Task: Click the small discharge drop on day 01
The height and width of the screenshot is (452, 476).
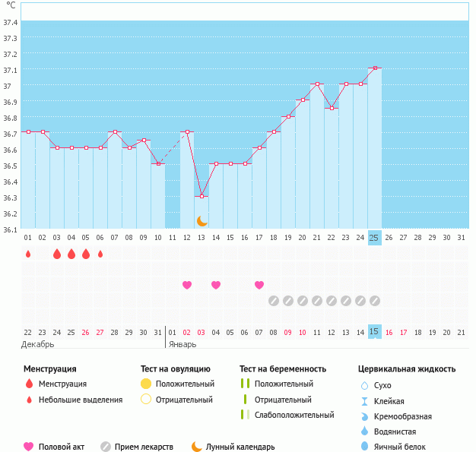Action: [x=28, y=254]
